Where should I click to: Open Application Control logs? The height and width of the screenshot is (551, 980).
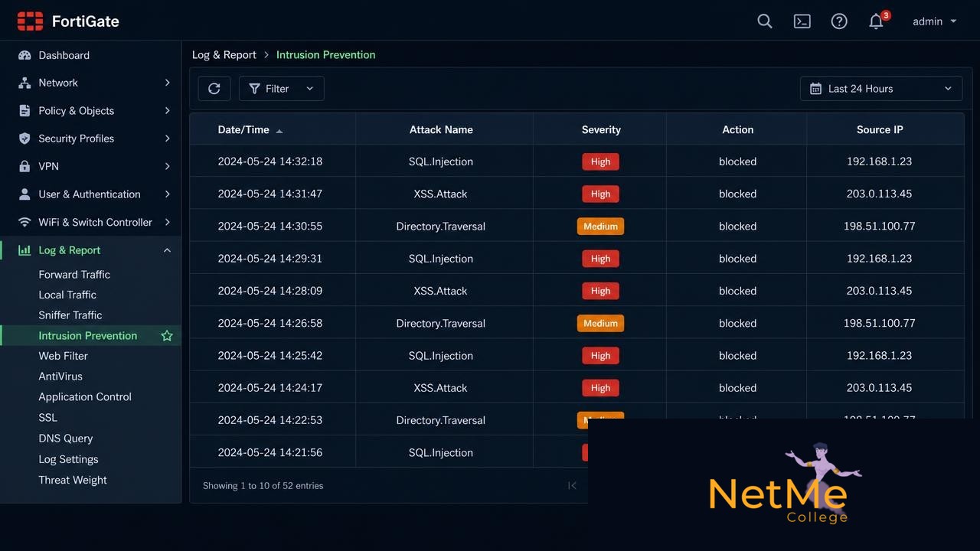[x=85, y=396]
